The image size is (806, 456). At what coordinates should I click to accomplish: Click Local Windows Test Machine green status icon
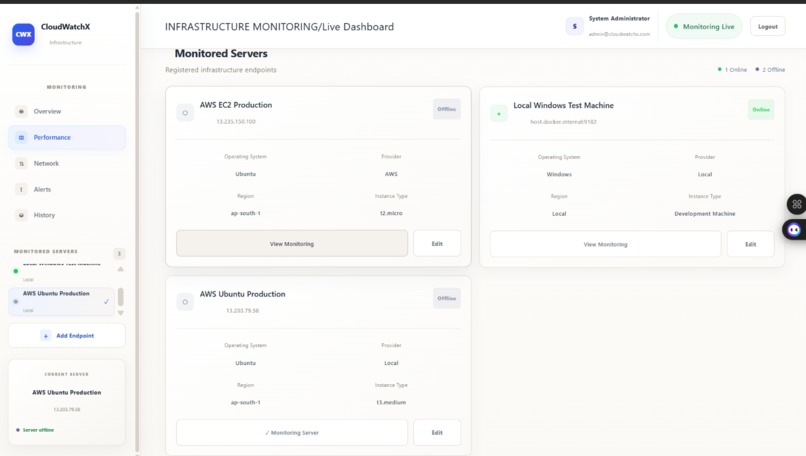(499, 113)
